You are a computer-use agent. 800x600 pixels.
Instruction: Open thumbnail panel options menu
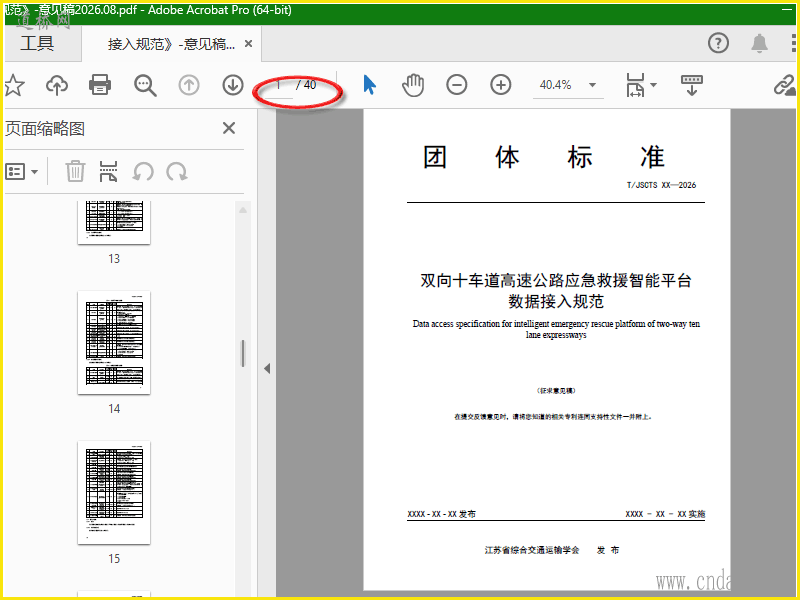[21, 171]
